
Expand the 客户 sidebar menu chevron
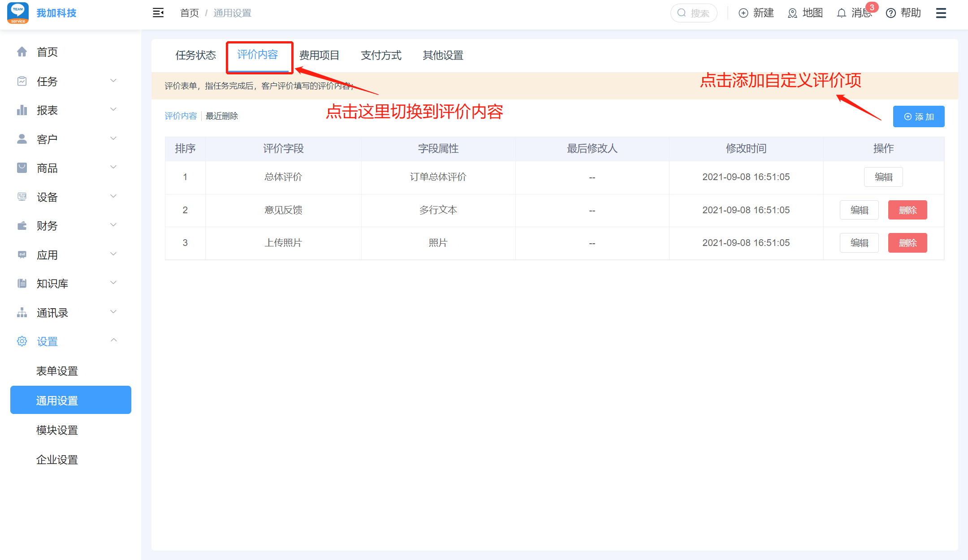click(113, 138)
